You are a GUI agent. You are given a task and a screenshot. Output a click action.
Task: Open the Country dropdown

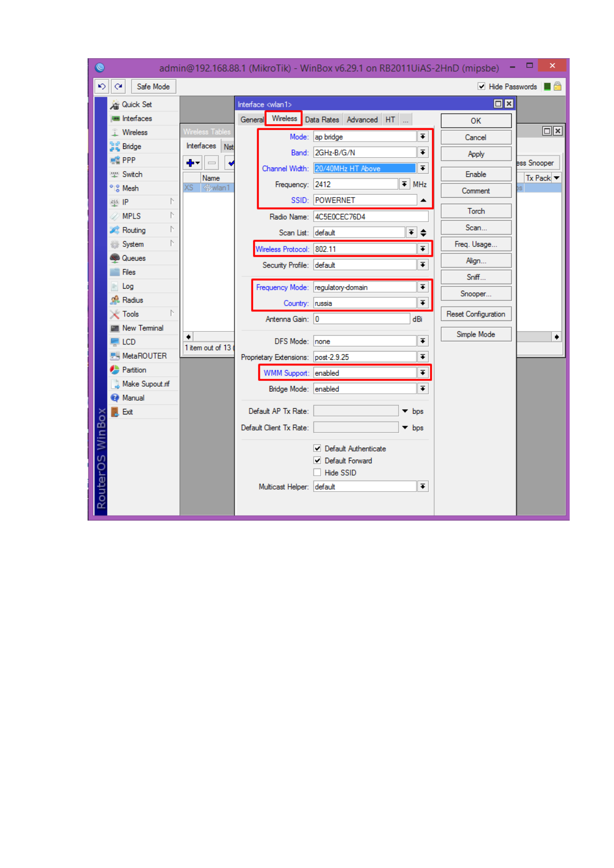(x=423, y=303)
